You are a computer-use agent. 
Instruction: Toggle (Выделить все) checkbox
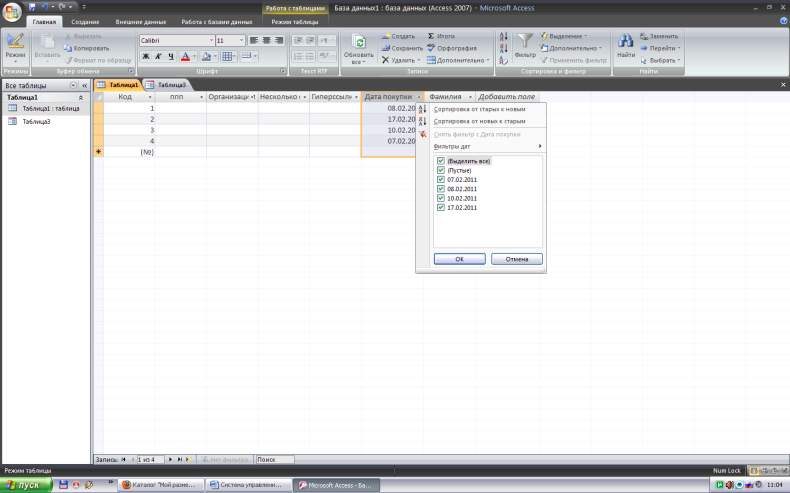coord(441,161)
